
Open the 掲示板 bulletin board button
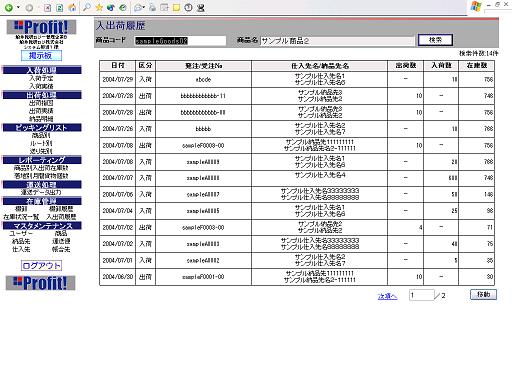(x=41, y=55)
